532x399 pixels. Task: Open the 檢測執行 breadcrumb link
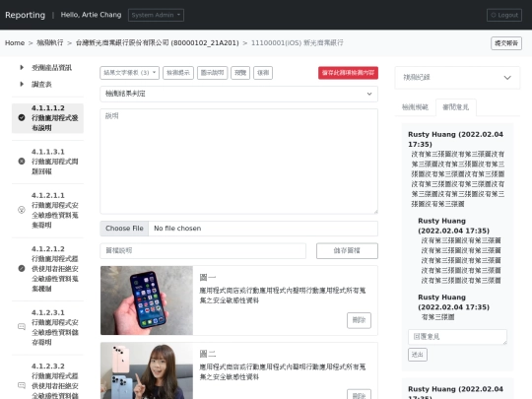pyautogui.click(x=50, y=43)
